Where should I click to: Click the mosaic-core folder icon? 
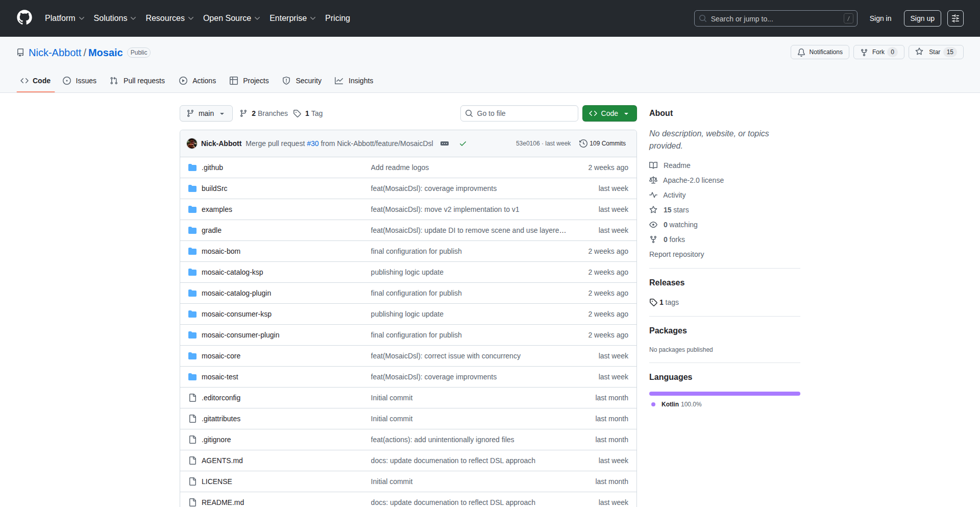point(192,356)
